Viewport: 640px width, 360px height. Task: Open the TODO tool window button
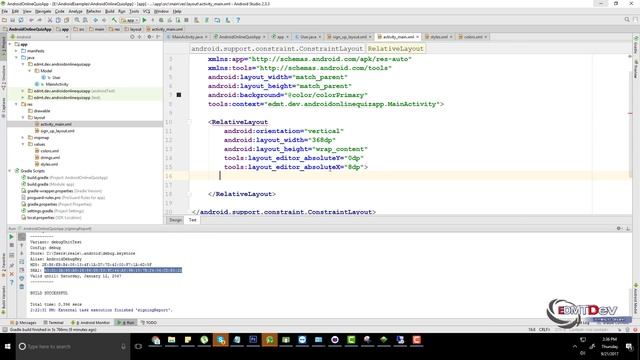click(149, 322)
